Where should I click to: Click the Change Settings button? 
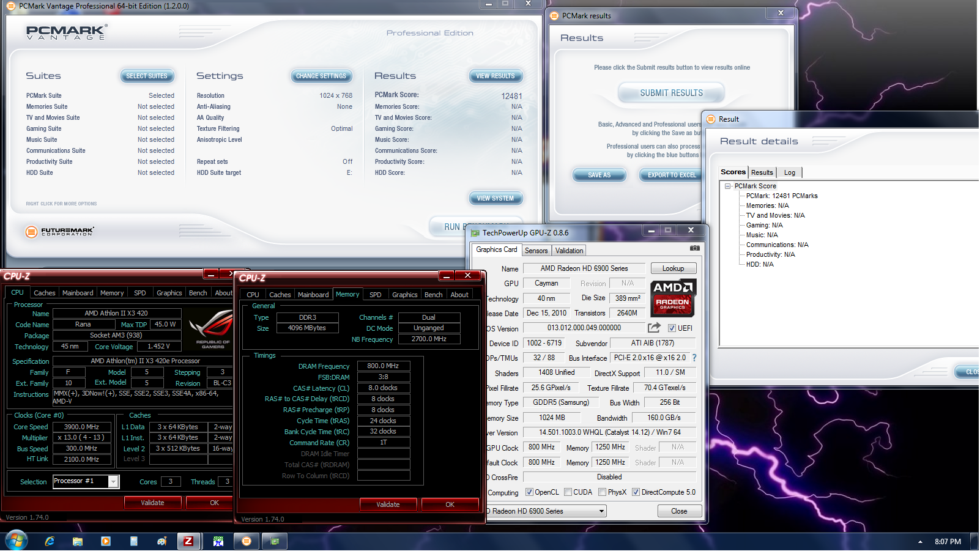[x=321, y=76]
